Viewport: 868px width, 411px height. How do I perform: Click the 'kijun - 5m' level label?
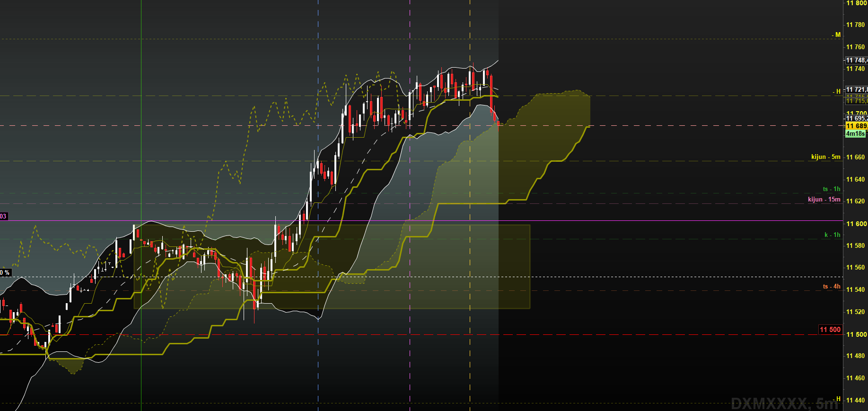(825, 157)
